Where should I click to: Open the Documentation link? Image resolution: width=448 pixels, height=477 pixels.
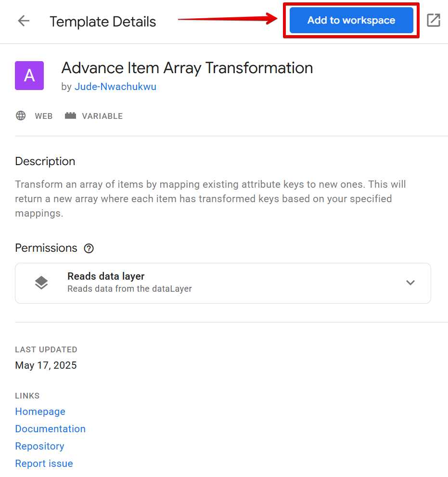(51, 429)
